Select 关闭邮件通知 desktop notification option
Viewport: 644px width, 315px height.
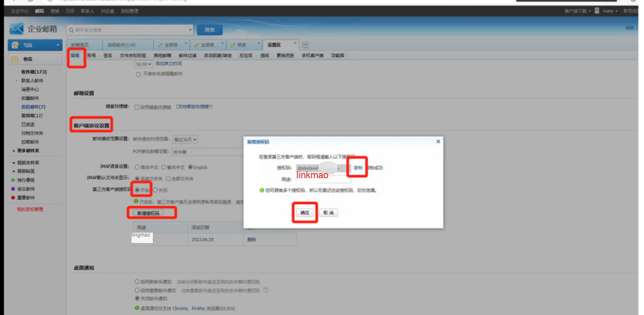point(137,298)
